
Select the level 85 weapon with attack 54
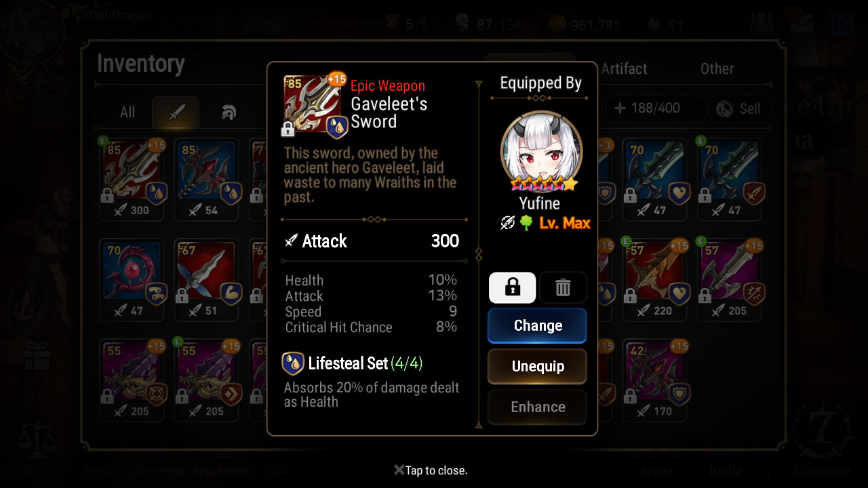pos(207,180)
